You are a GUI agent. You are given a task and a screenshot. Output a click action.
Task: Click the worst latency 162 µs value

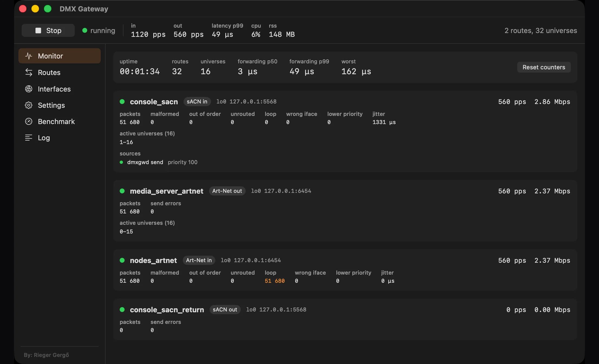[x=356, y=71]
